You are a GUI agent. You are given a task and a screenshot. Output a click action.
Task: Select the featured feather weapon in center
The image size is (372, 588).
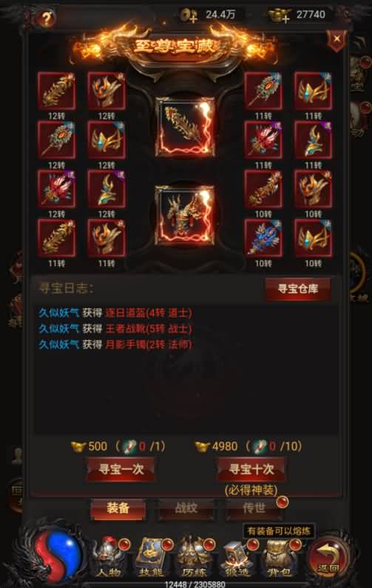point(185,127)
